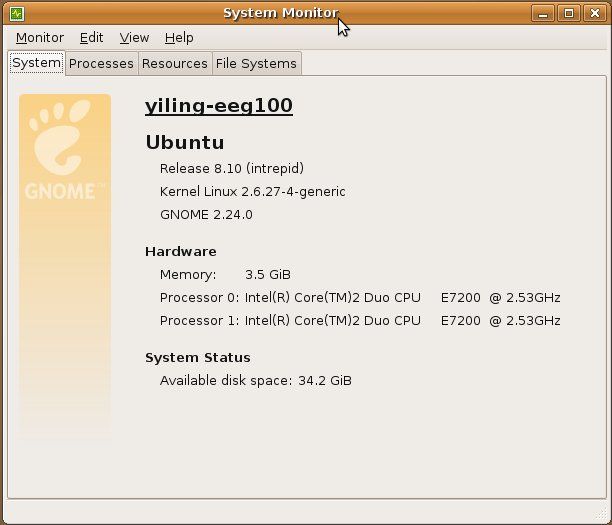Click the Processor 0 info line

click(x=360, y=297)
